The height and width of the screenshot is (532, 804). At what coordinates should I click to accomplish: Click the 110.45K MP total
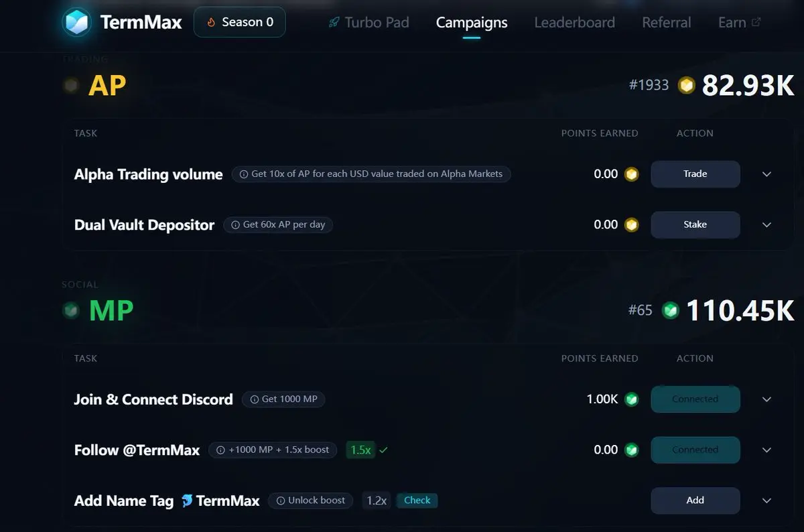point(740,310)
